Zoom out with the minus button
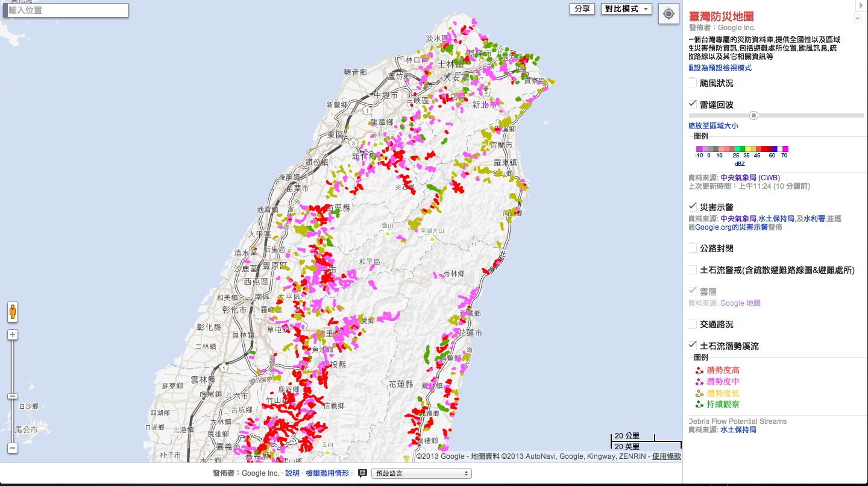This screenshot has width=868, height=486. pyautogui.click(x=13, y=448)
